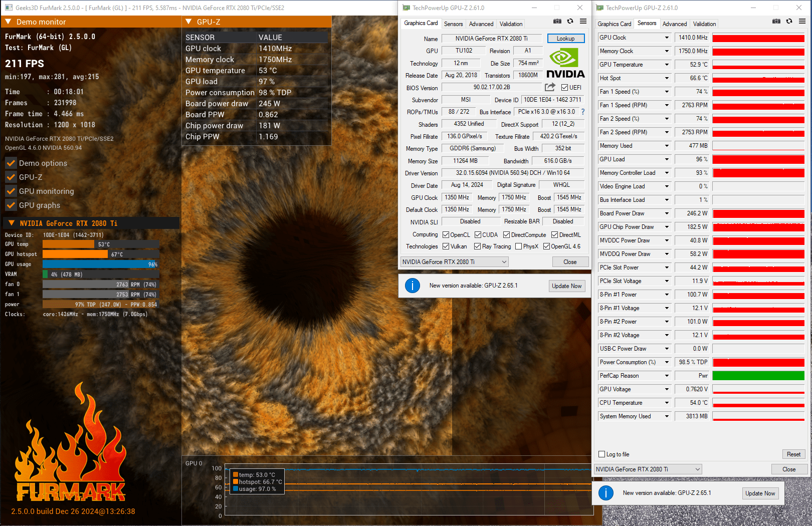
Task: Toggle GPU-Z checkbox in FurMark demo monitor
Action: [11, 177]
